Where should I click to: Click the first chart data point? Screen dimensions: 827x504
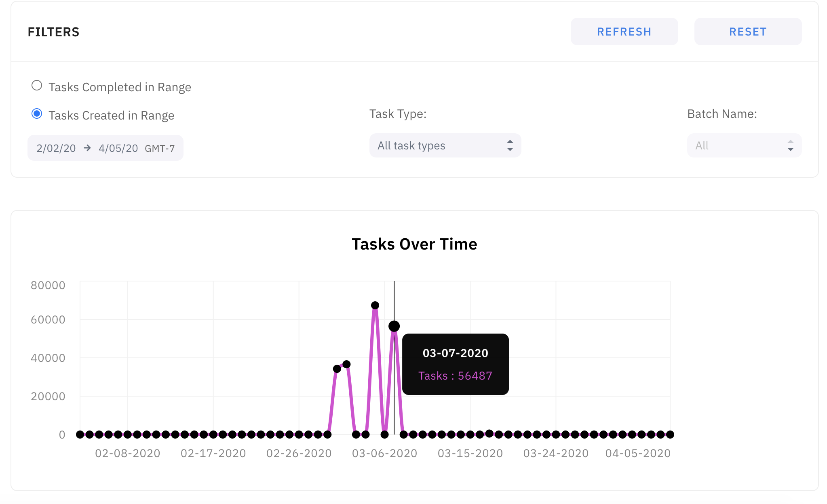pos(80,435)
